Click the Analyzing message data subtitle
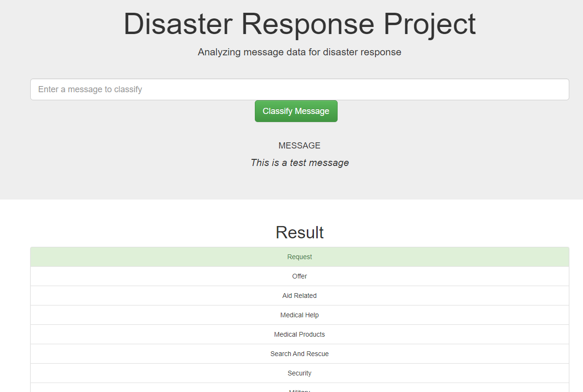 299,52
